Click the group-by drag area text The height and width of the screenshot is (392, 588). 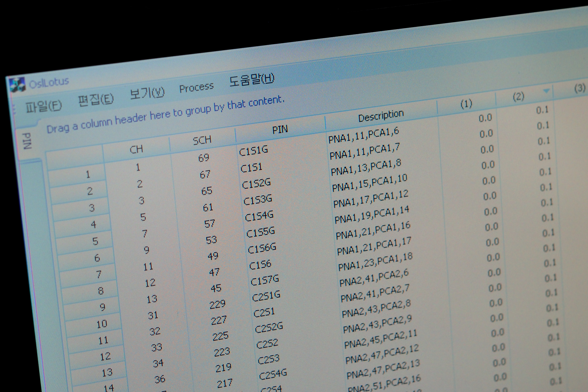[x=165, y=115]
